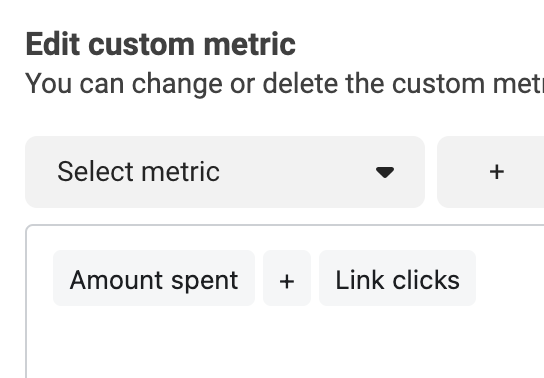The height and width of the screenshot is (378, 544).
Task: Open the Select metric dropdown
Action: pos(225,172)
